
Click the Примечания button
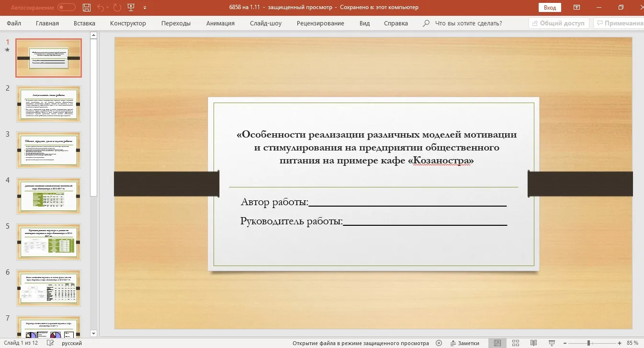click(x=619, y=23)
